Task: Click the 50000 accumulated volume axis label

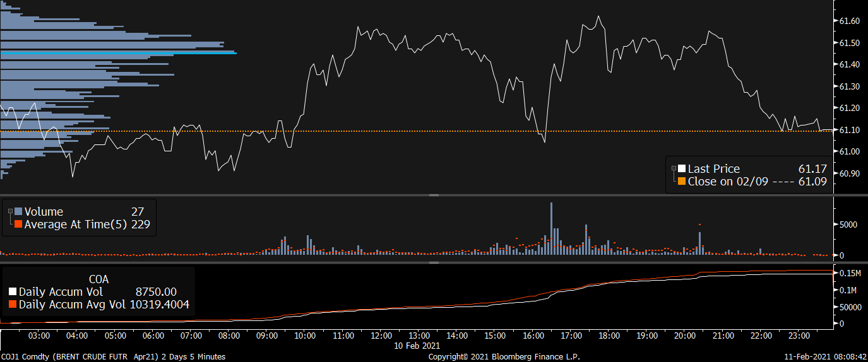Action: [x=850, y=307]
